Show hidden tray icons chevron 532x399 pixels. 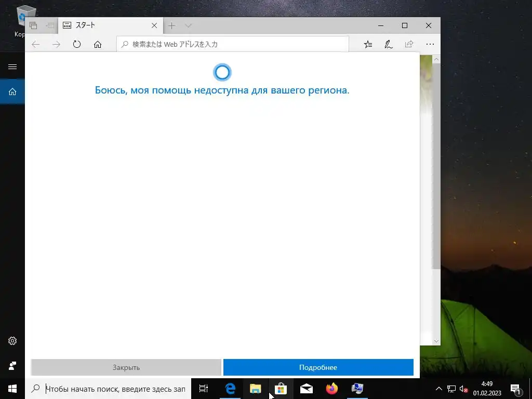point(438,389)
